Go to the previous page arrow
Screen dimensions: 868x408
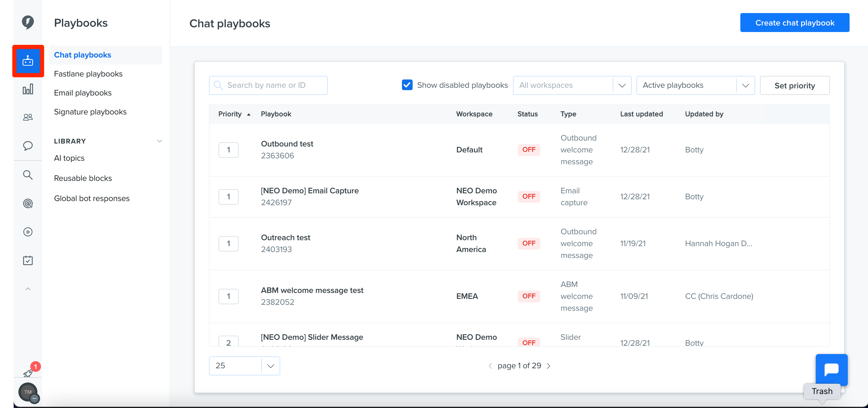tap(490, 366)
